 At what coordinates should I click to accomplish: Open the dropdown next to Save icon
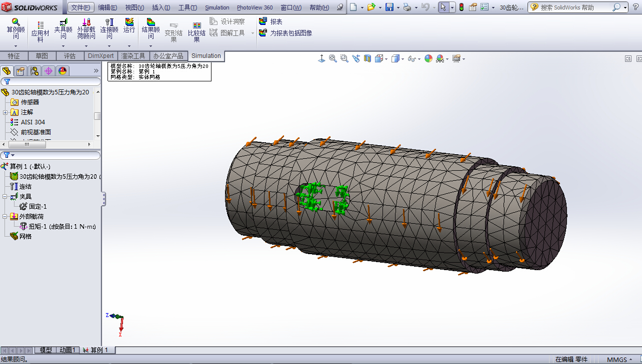point(398,7)
